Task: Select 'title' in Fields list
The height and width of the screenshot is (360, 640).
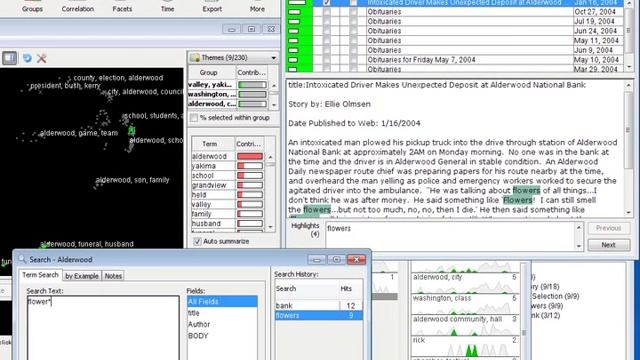Action: pos(222,313)
